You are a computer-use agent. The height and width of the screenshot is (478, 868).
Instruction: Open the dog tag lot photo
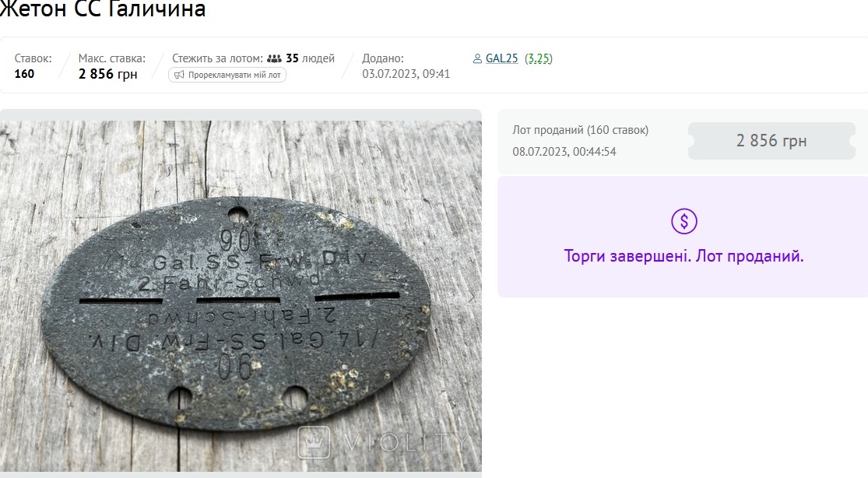tap(241, 296)
